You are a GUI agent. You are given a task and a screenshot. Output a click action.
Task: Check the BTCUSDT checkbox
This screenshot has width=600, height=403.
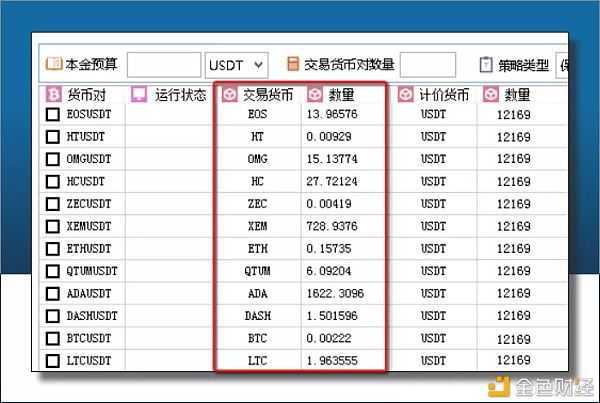tap(53, 338)
